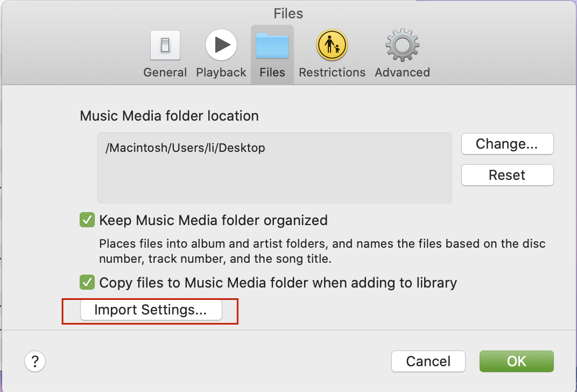
Task: Switch to the General tab label
Action: pos(165,73)
